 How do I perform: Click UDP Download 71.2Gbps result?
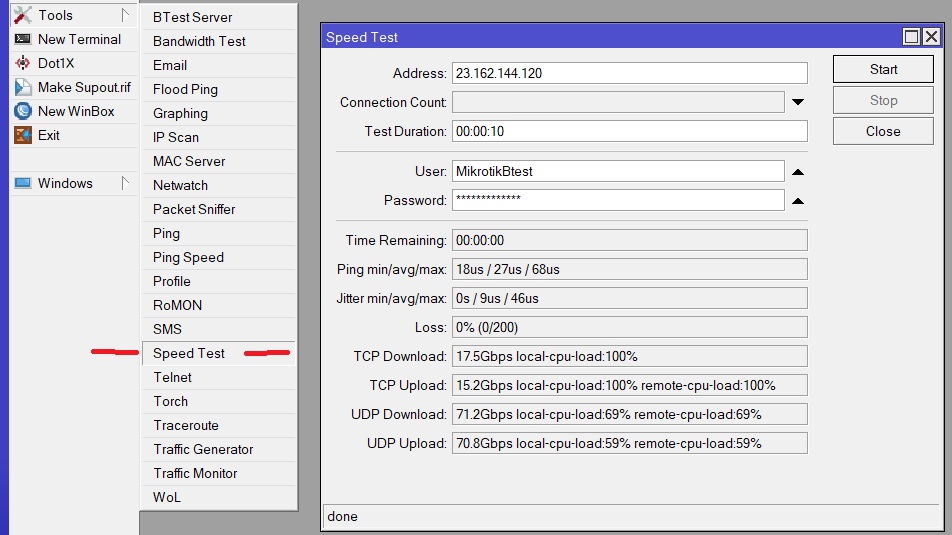[630, 414]
